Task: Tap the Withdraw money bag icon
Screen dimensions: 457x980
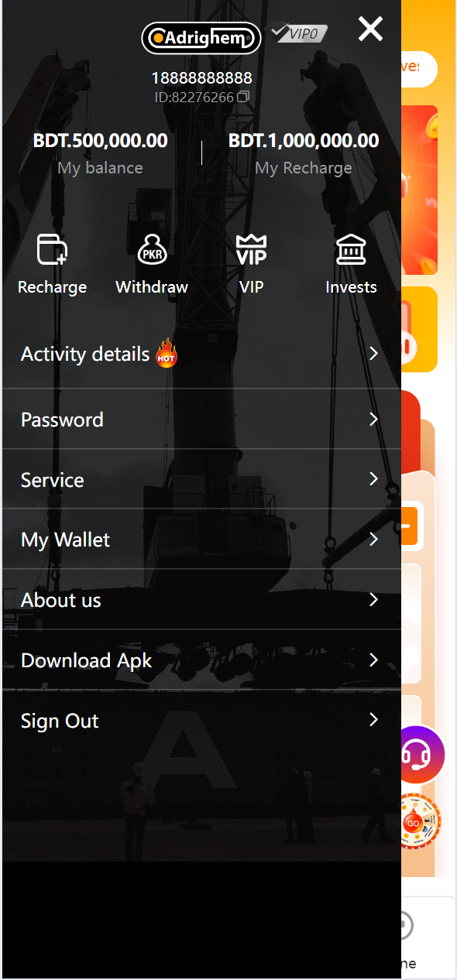Action: point(152,250)
